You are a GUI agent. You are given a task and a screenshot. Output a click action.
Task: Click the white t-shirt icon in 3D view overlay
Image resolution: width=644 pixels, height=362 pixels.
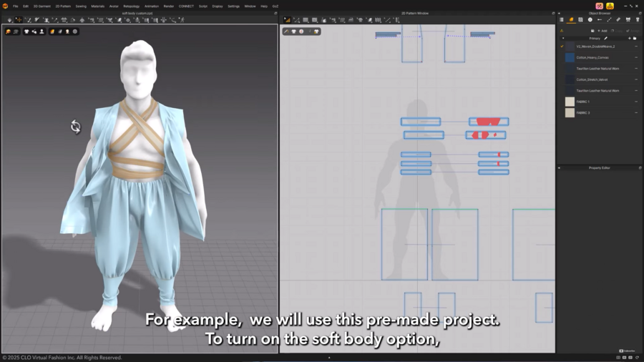(x=26, y=31)
